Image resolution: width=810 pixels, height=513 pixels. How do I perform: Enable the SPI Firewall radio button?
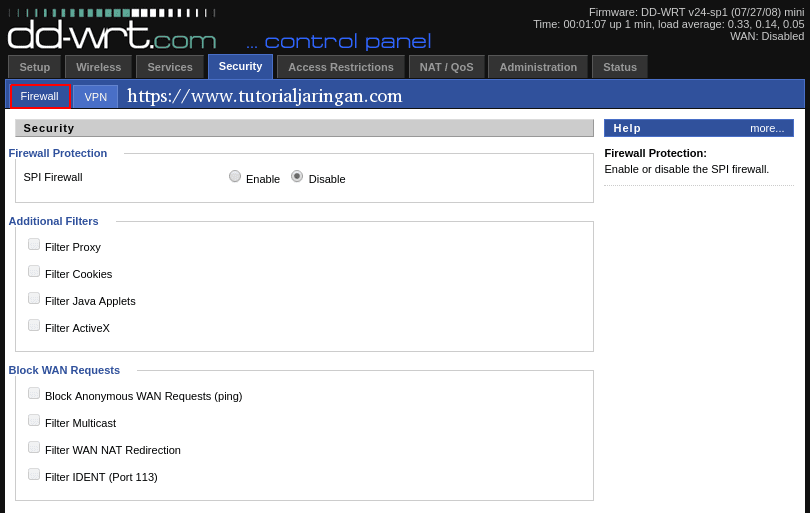point(235,177)
